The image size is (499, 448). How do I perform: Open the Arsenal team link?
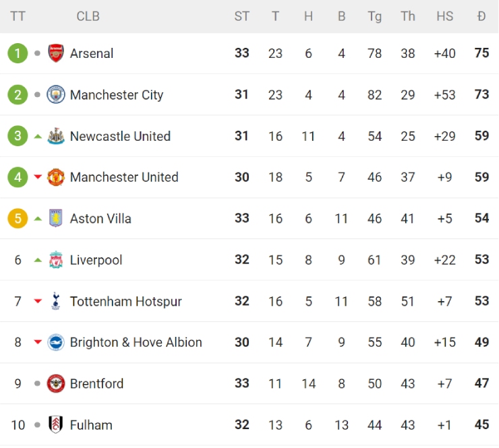(92, 53)
